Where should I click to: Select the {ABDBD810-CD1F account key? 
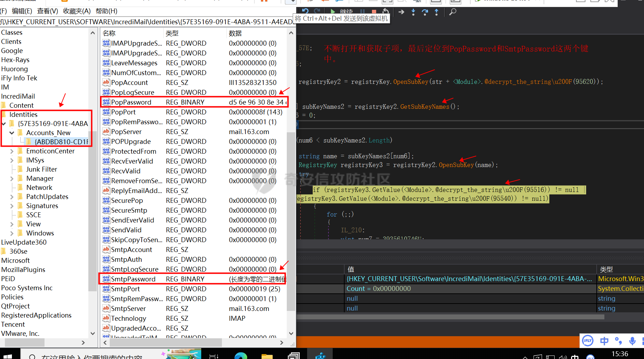pos(61,142)
